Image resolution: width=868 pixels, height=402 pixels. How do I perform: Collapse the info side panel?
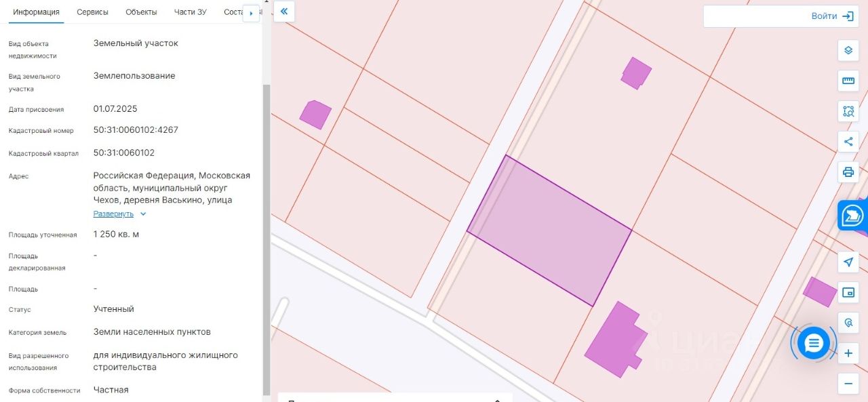[284, 12]
